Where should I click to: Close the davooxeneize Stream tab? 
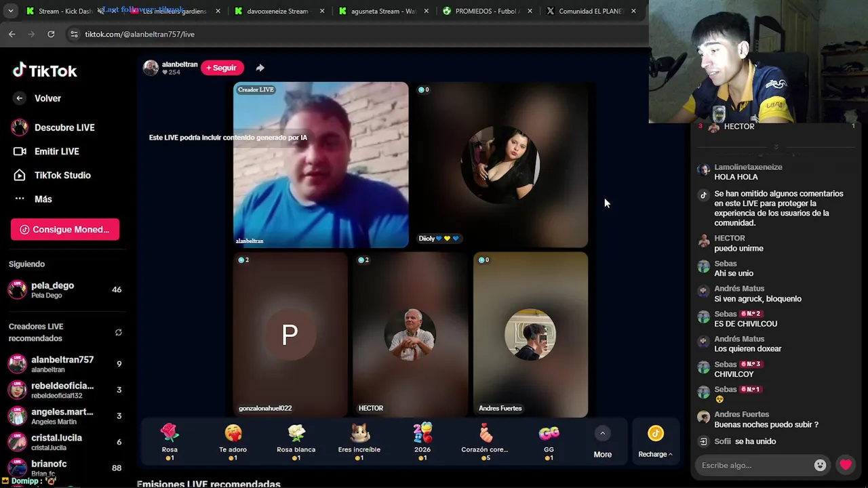tap(322, 11)
